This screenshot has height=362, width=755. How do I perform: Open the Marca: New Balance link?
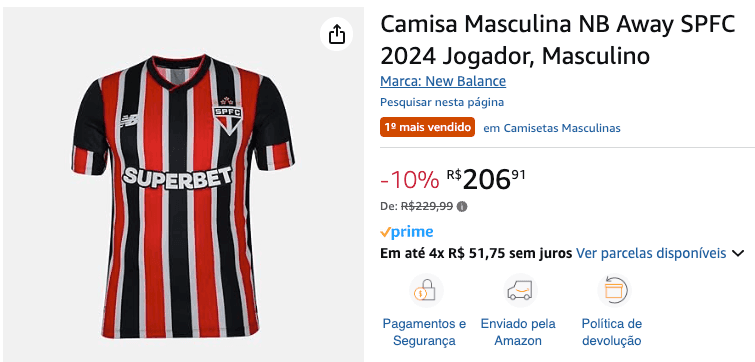443,81
